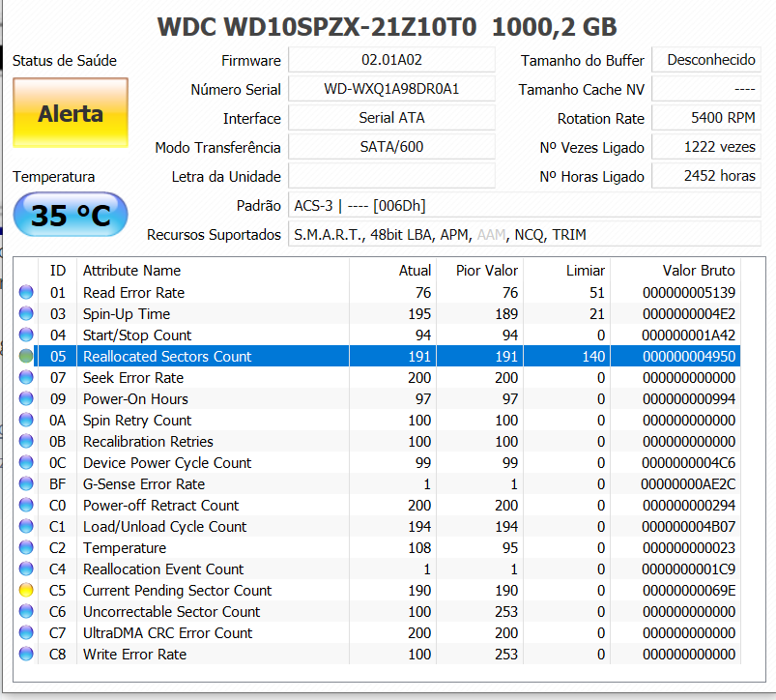Select the status orb for Start/Stop Count
The image size is (776, 700).
click(x=26, y=335)
